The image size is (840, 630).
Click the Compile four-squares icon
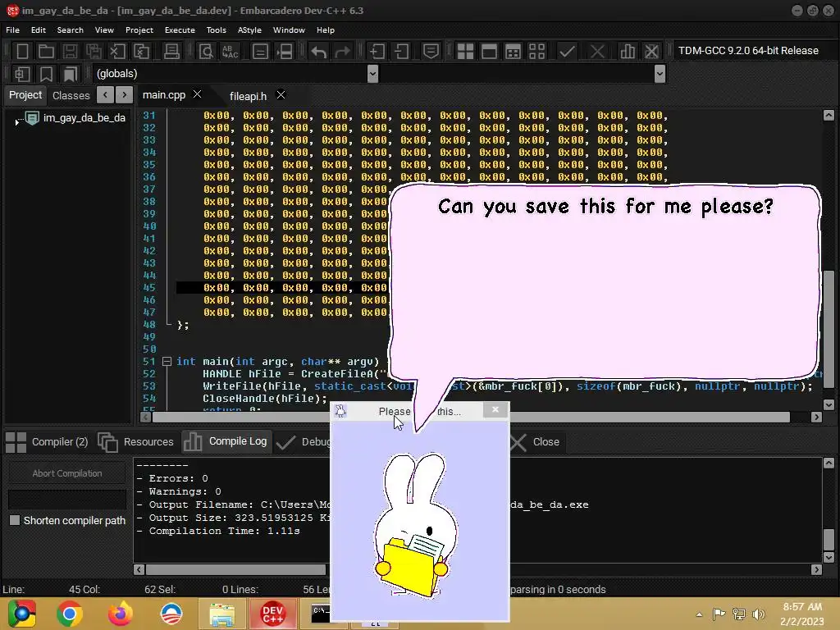(465, 52)
